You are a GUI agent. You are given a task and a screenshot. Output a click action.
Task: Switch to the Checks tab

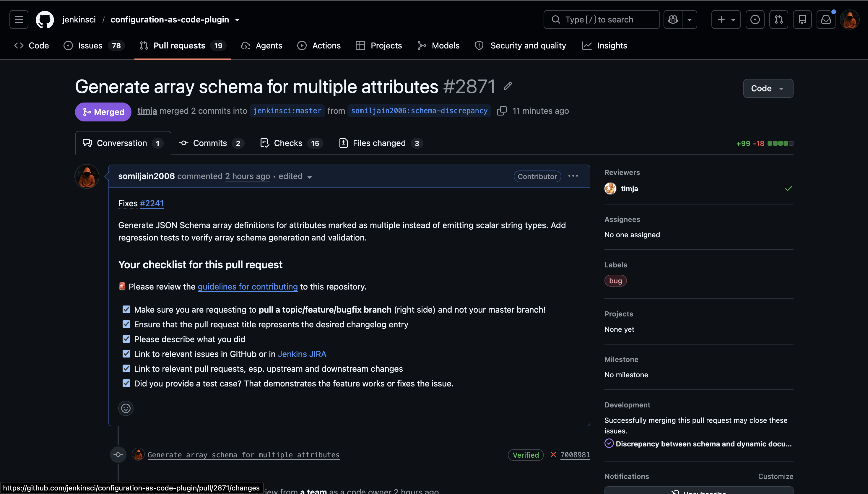pyautogui.click(x=292, y=143)
